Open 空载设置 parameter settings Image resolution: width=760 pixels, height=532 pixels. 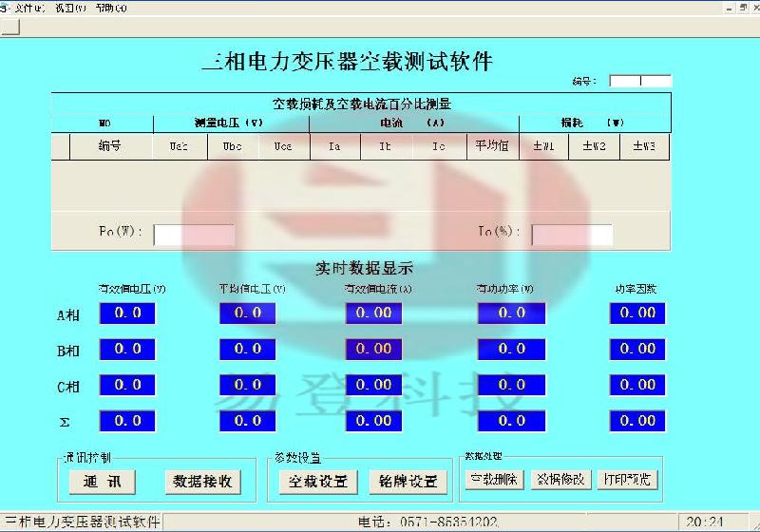pyautogui.click(x=318, y=482)
